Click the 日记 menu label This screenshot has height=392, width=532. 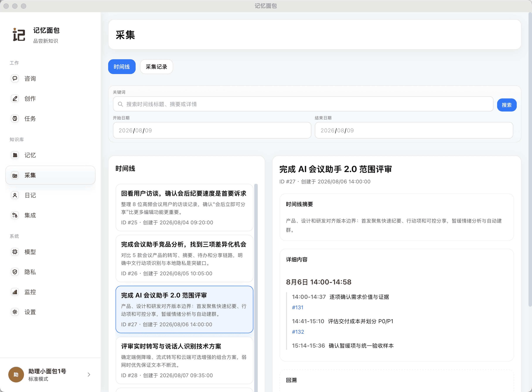pyautogui.click(x=30, y=195)
